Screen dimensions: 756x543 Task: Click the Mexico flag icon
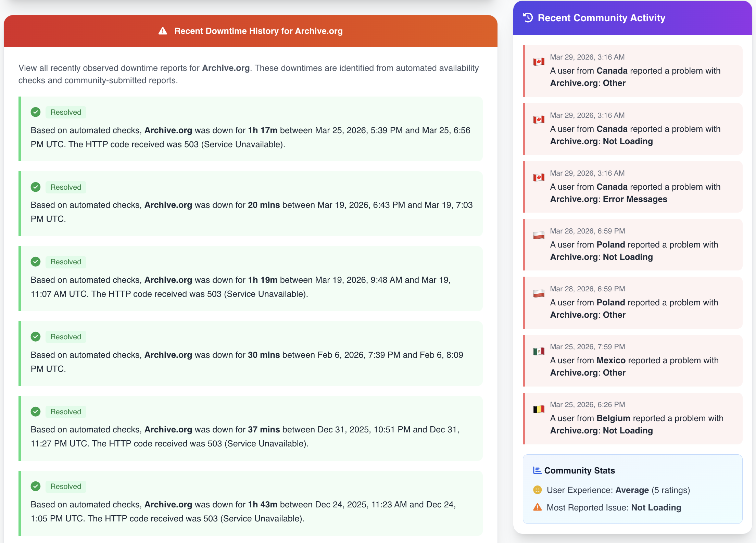539,351
